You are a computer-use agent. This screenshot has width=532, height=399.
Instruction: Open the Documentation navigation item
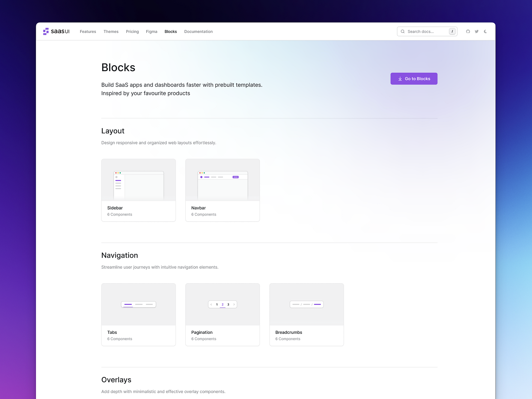(x=198, y=32)
